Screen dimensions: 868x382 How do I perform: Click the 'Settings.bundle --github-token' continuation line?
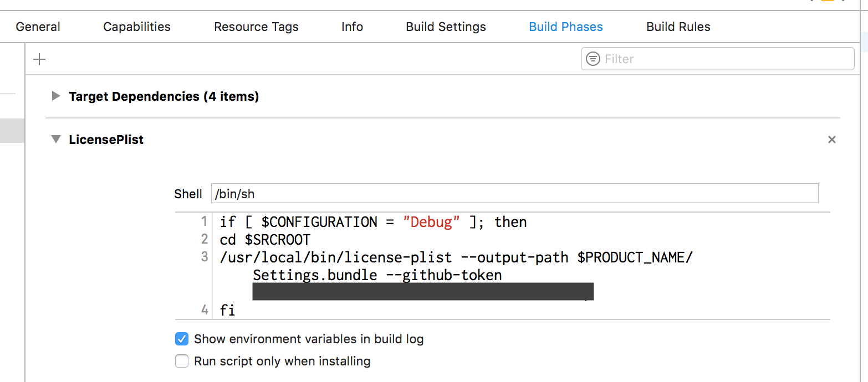377,275
